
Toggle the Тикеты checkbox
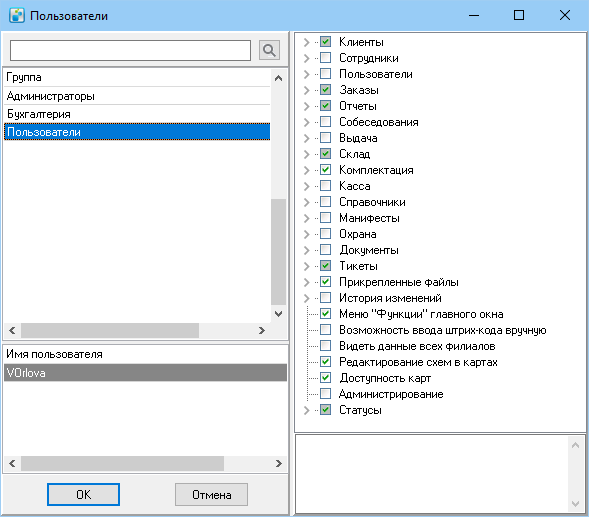(x=326, y=266)
